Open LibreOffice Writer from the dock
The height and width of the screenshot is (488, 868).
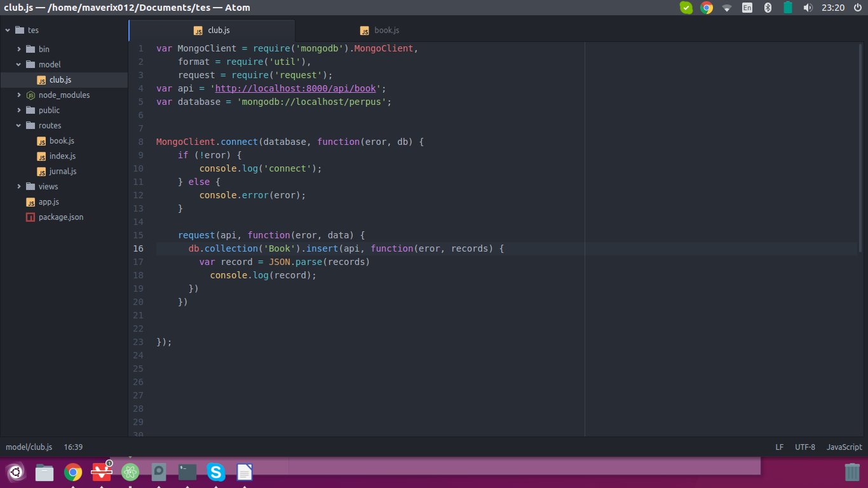(245, 472)
